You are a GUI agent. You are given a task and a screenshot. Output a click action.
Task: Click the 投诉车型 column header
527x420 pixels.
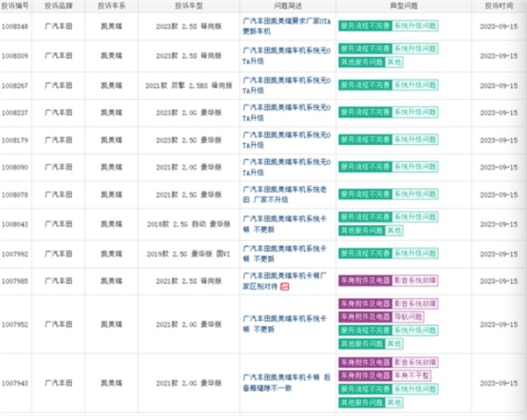click(x=189, y=6)
